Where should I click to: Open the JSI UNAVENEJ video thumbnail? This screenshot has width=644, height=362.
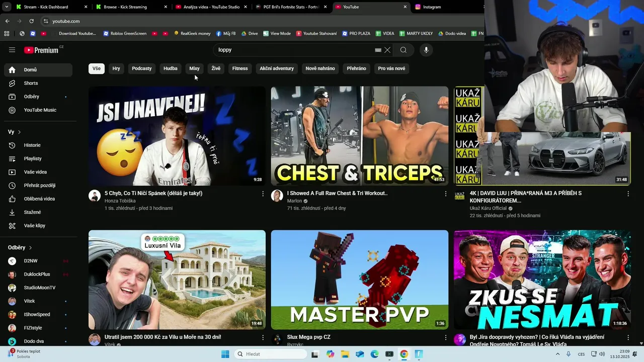coord(177,136)
